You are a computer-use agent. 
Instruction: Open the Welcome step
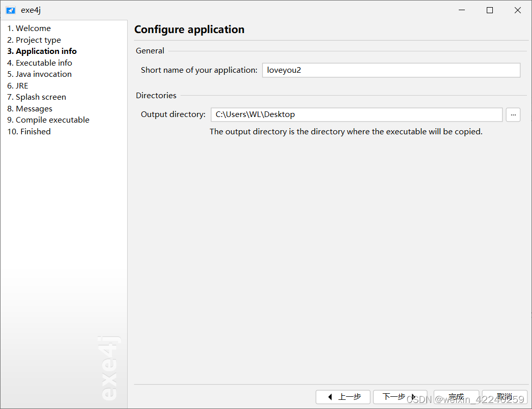coord(29,28)
